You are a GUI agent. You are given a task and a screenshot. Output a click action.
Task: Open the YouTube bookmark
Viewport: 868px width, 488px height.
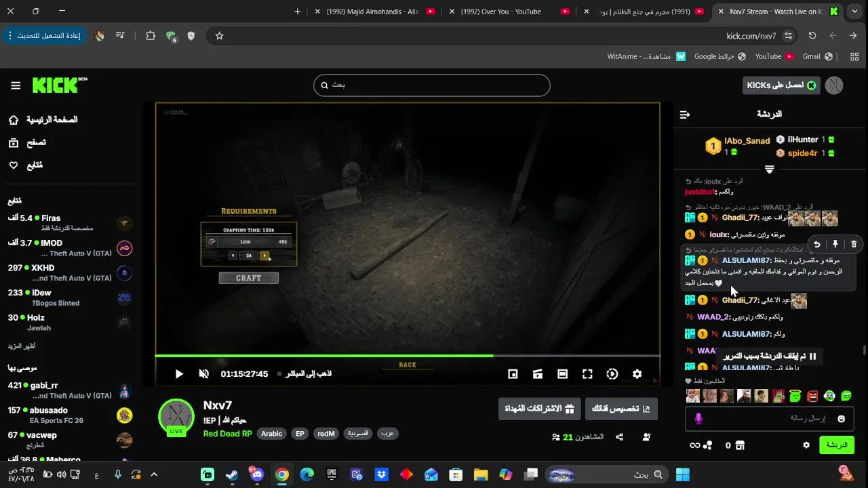pos(774,57)
